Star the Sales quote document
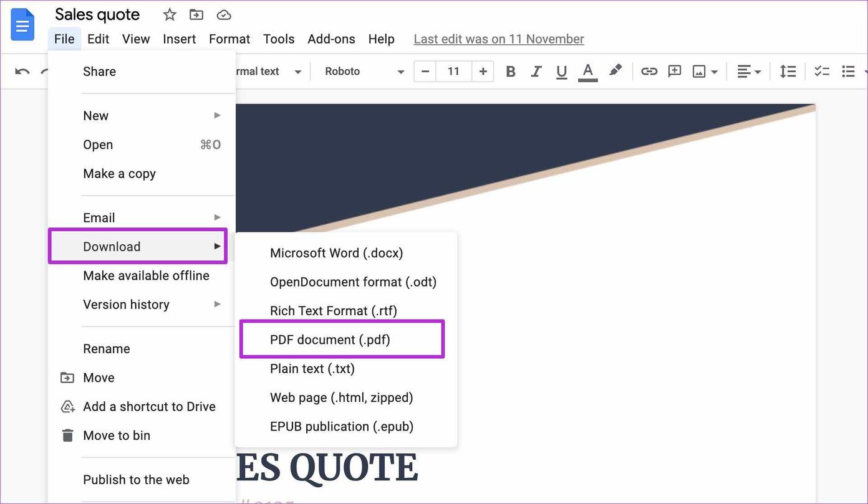 170,14
